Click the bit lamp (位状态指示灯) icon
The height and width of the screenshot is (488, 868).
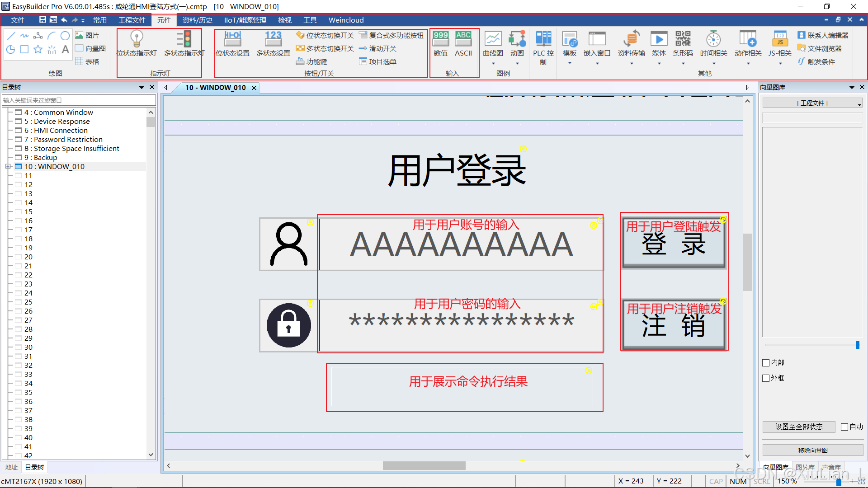137,39
